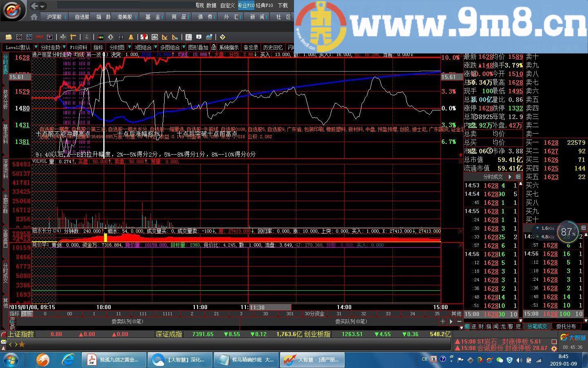Open the 独孤九剑之黄金 PDF taskbar item
This screenshot has width=588, height=368.
[x=113, y=360]
